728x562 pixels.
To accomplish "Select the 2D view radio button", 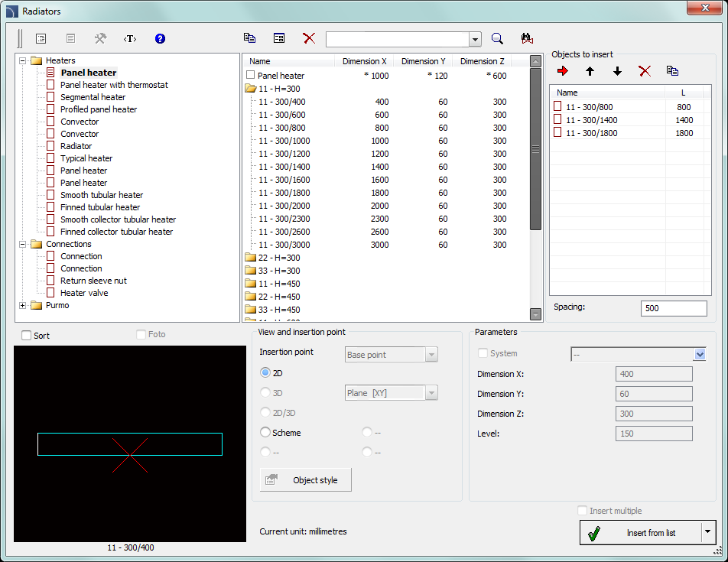I will (266, 373).
